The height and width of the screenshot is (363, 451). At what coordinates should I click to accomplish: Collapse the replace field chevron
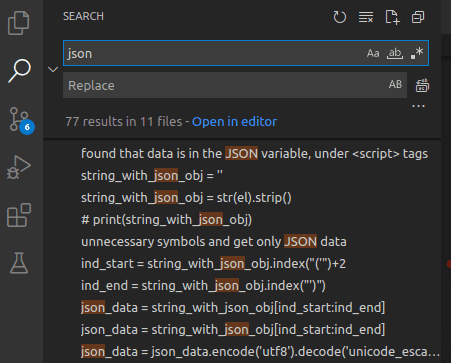click(x=53, y=69)
